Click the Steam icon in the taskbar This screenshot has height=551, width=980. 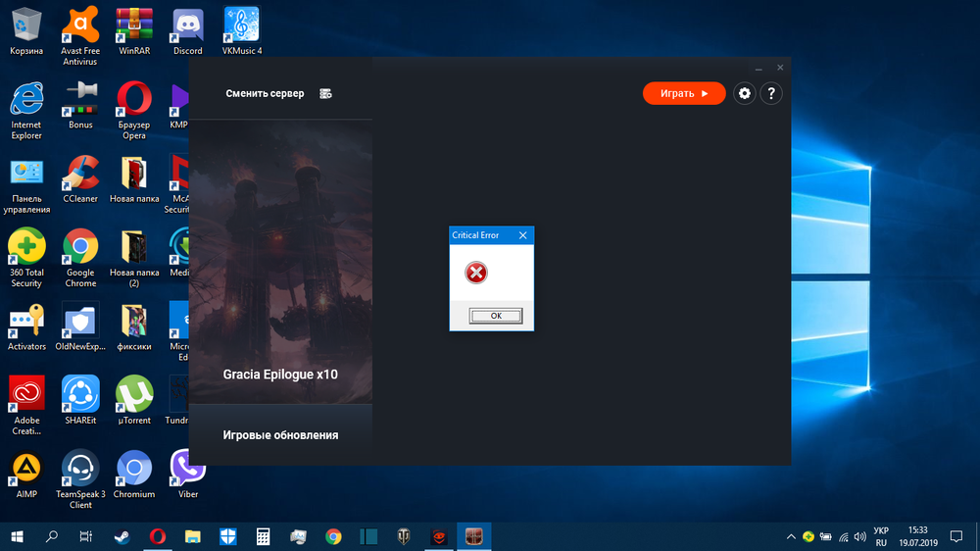[x=122, y=536]
